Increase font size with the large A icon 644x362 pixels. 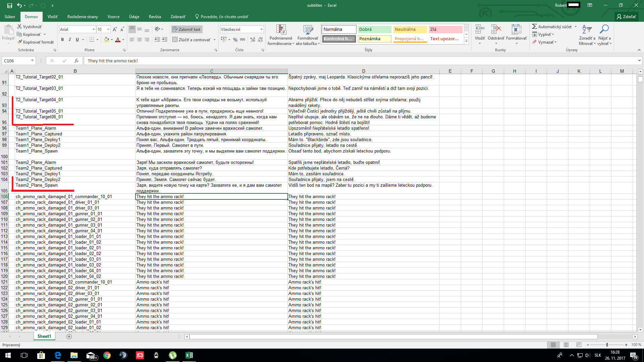(115, 29)
